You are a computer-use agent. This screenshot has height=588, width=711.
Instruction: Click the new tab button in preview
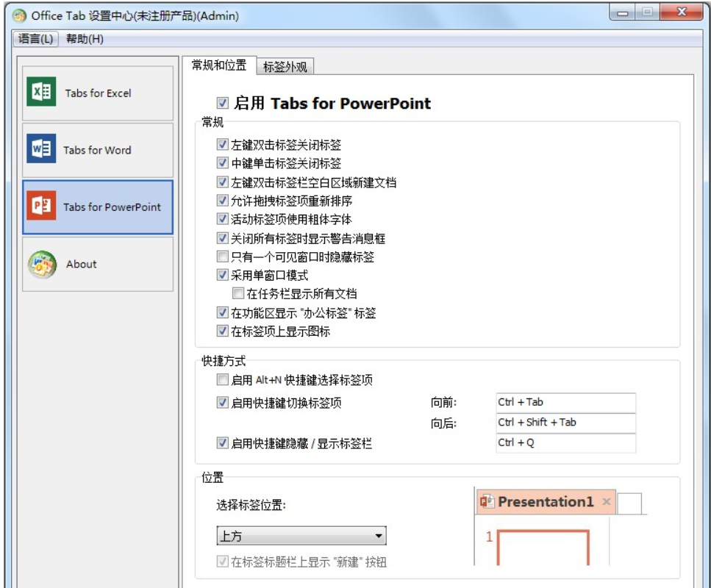[x=629, y=503]
